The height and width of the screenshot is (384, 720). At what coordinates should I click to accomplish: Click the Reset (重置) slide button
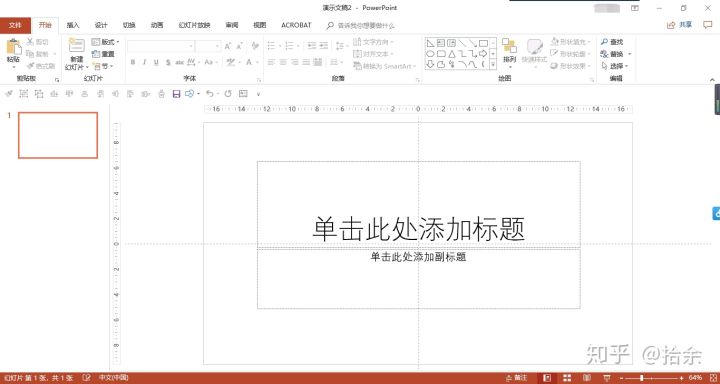(103, 54)
